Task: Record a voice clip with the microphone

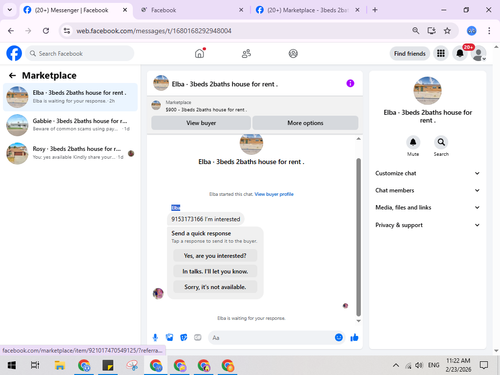Action: coord(155,338)
